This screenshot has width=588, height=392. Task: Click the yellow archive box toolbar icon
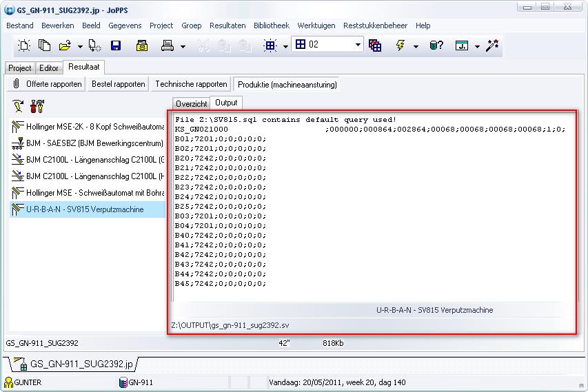(142, 45)
